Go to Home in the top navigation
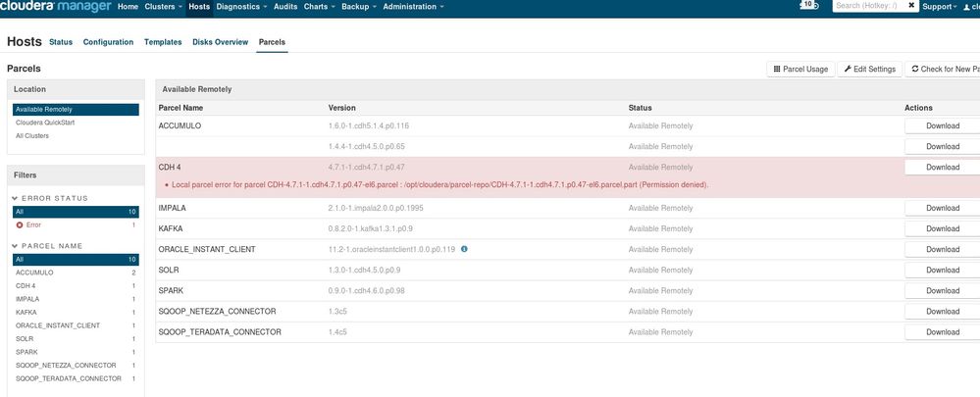The image size is (980, 397). [x=129, y=6]
